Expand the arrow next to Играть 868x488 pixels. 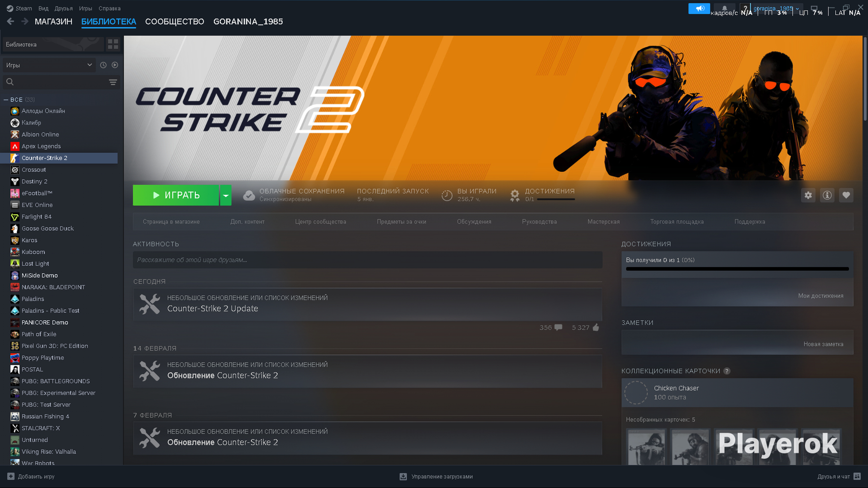tap(226, 195)
